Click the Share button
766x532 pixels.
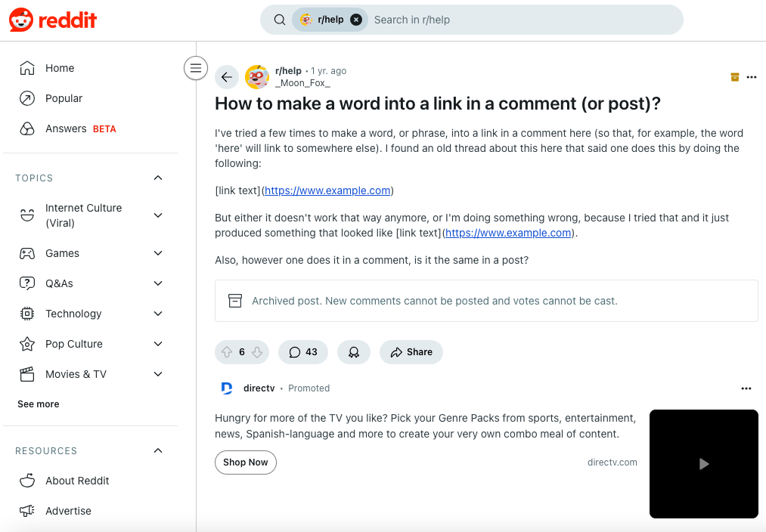coord(411,352)
